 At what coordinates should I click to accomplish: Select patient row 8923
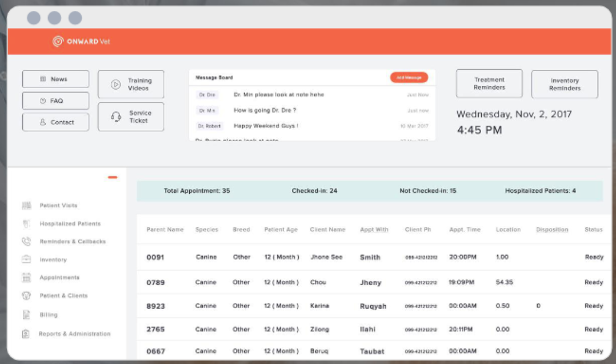point(374,306)
